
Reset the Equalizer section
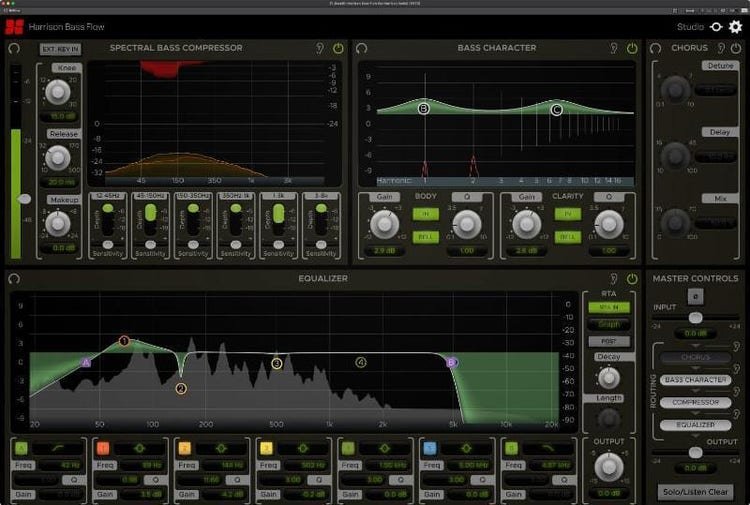coord(14,278)
